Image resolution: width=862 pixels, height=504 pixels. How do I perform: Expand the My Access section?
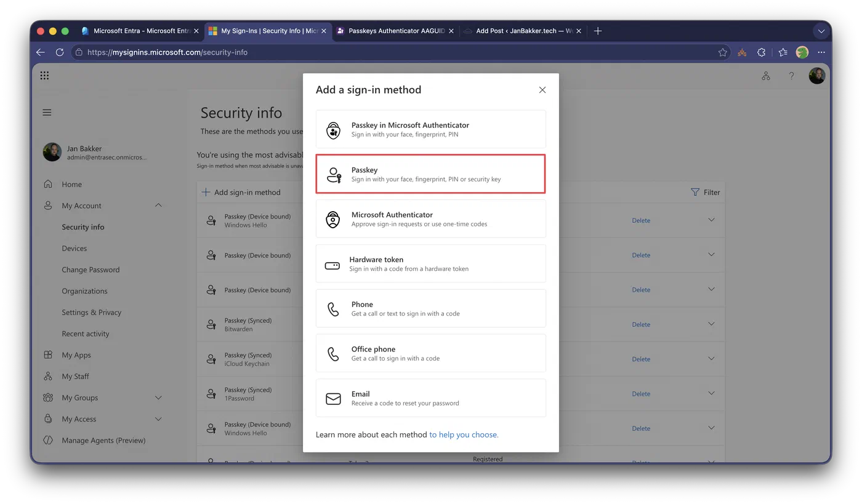(x=158, y=419)
